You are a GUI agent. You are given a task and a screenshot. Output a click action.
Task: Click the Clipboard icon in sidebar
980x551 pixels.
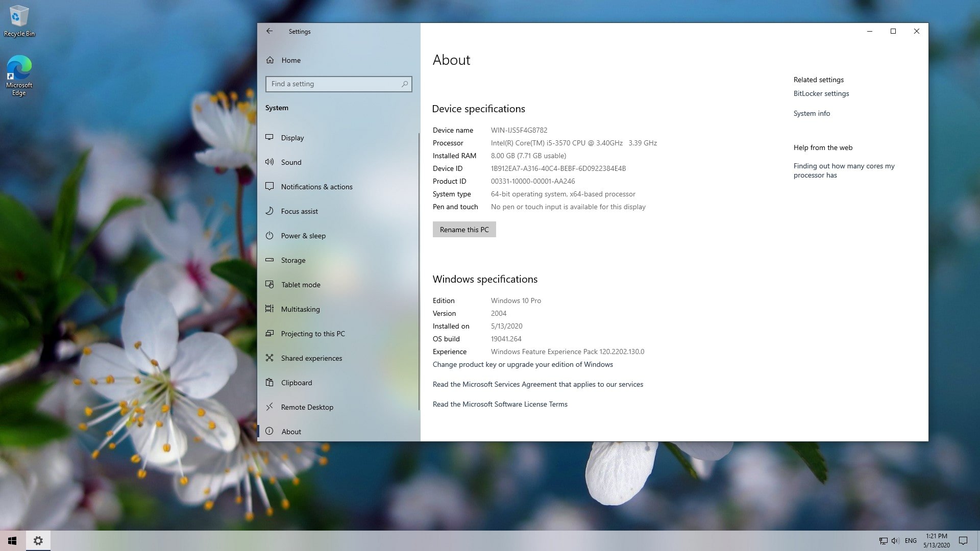269,382
